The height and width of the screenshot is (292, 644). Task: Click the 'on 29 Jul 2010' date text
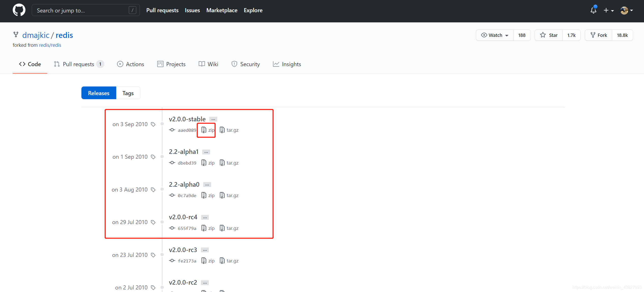130,222
